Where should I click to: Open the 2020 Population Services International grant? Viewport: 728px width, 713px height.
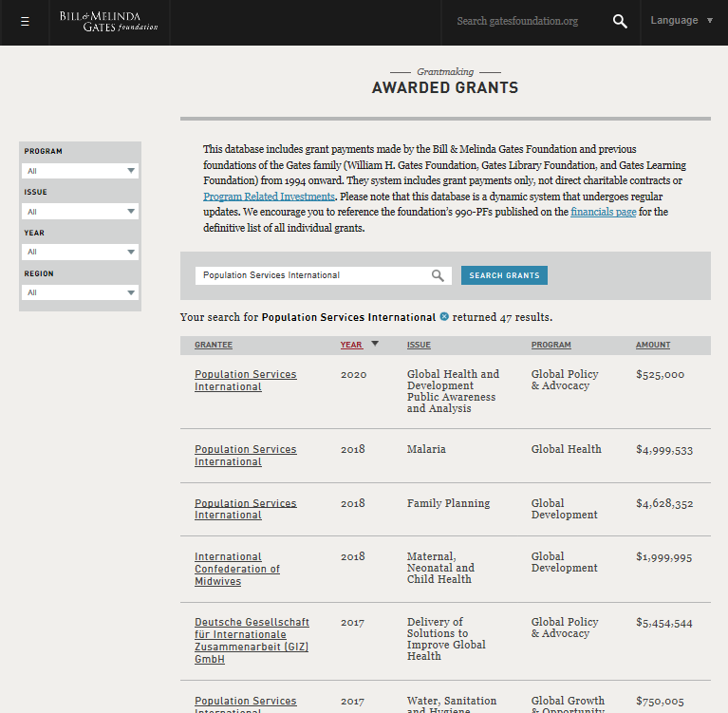tap(245, 381)
